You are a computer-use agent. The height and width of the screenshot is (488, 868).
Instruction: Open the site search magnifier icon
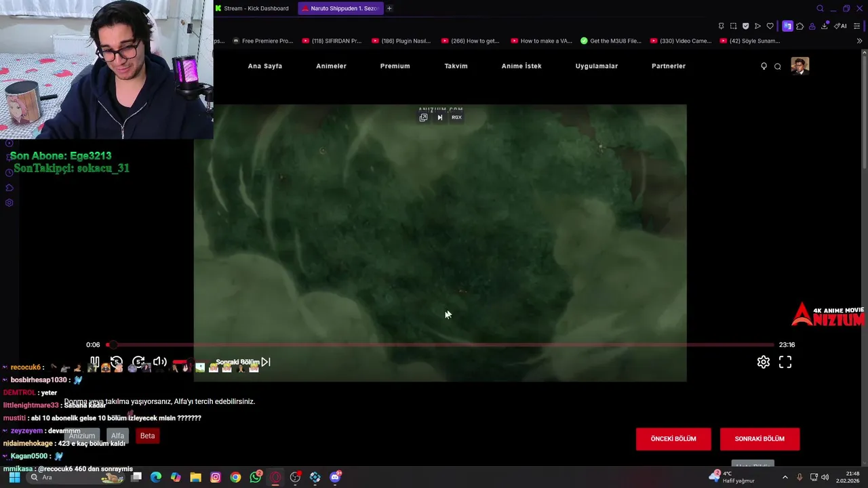[778, 66]
